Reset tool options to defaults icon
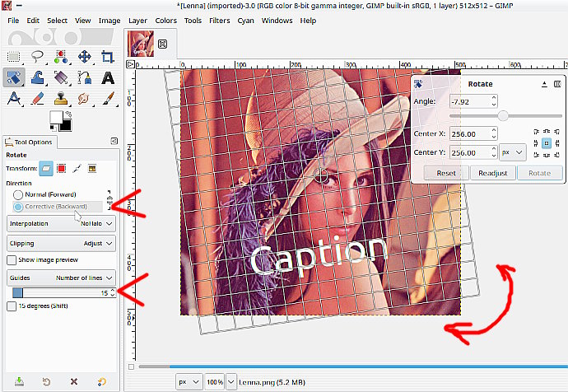568x392 pixels. coord(102,381)
